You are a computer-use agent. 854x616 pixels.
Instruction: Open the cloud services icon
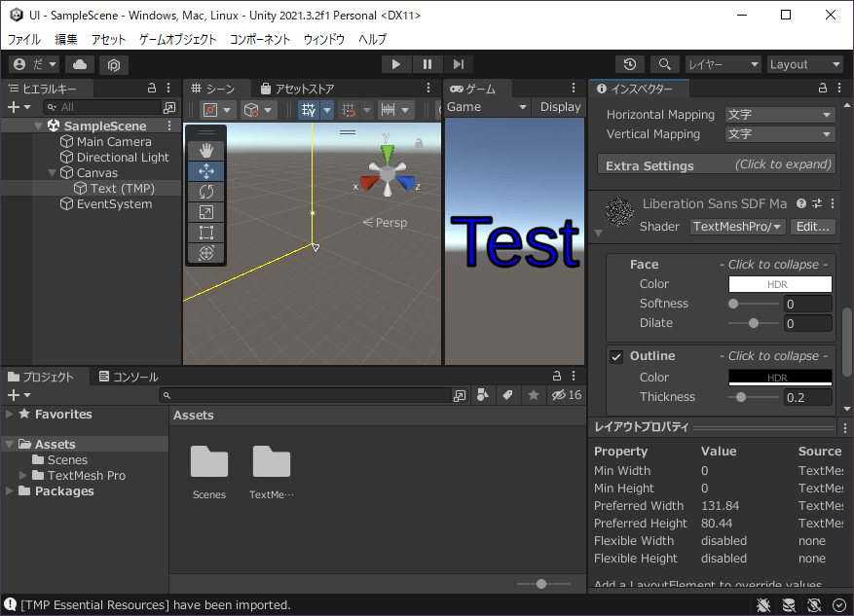80,65
